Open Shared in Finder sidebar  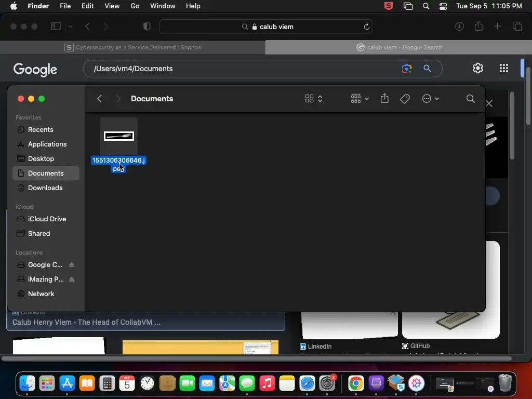46,234
